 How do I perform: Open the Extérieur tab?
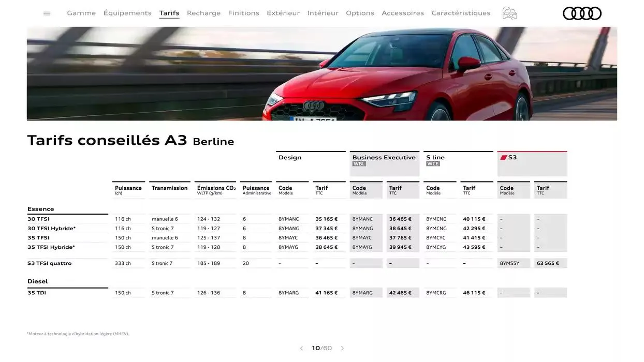coord(283,13)
